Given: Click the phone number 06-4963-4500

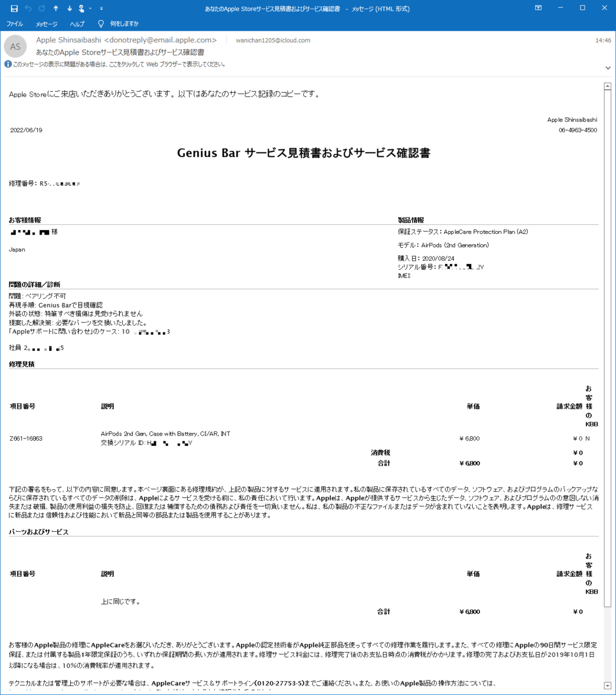Looking at the screenshot, I should (578, 130).
